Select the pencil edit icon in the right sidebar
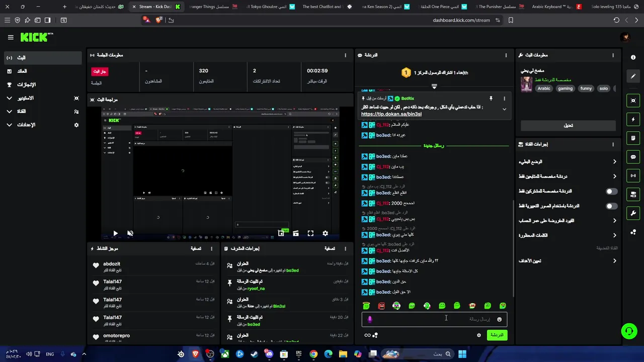This screenshot has height=362, width=644. [x=633, y=76]
